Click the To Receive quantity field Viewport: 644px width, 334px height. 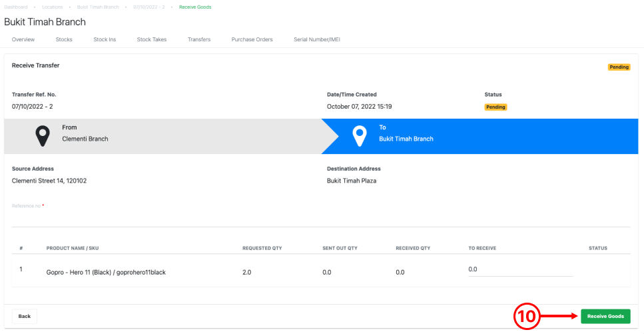(x=521, y=269)
